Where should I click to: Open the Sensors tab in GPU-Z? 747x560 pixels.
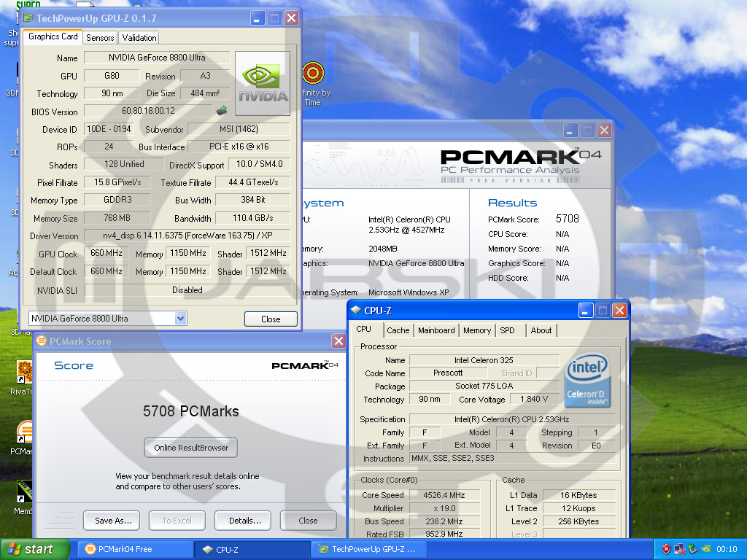click(x=100, y=38)
